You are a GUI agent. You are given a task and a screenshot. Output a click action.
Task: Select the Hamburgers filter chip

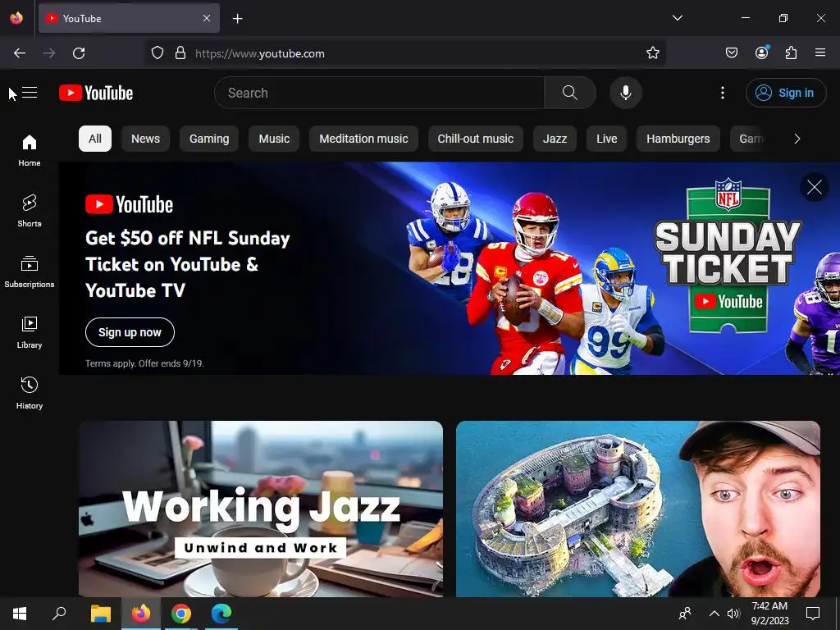(x=678, y=139)
